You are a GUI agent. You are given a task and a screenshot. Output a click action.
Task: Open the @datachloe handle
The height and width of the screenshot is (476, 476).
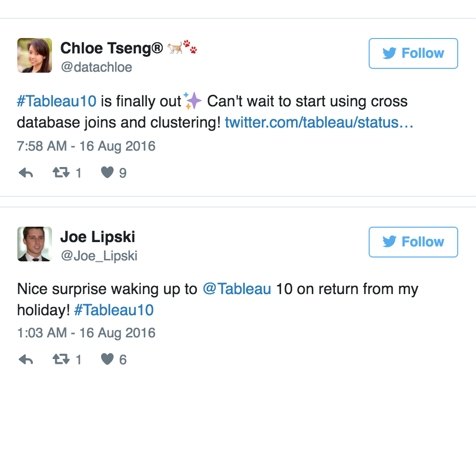tap(96, 67)
